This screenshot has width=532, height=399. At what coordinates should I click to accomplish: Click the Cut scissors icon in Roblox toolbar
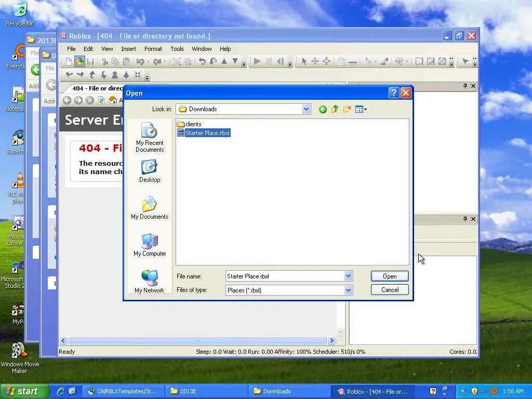105,61
